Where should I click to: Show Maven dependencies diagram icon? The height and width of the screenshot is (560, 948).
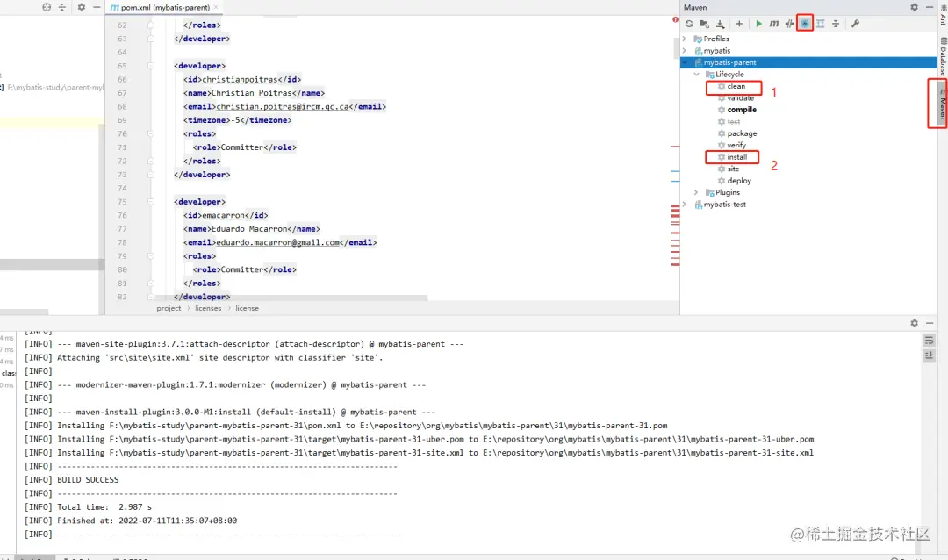click(821, 24)
